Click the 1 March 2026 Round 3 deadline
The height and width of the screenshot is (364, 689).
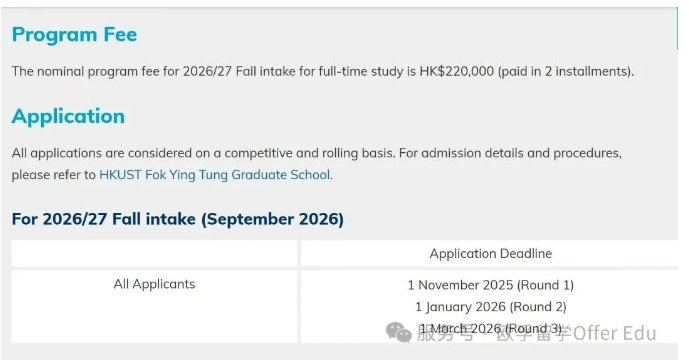[491, 328]
